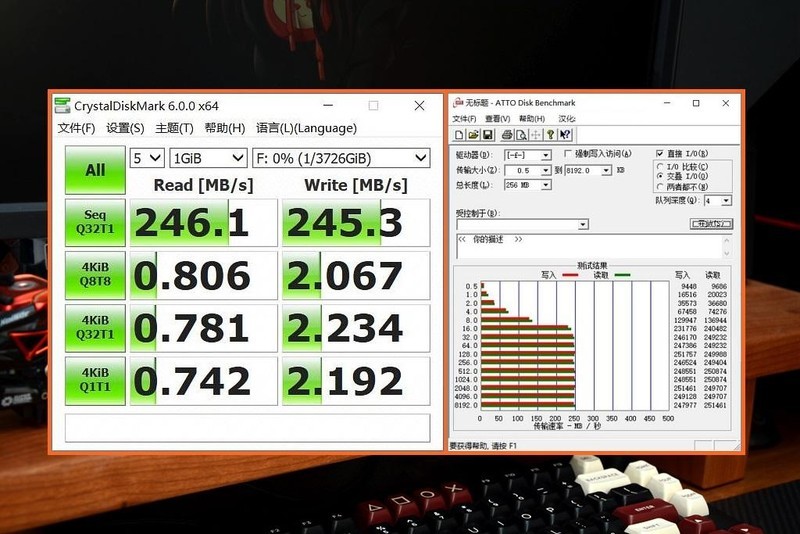Click the 开始 start button in ATTO
This screenshot has height=534, width=800.
pos(711,224)
